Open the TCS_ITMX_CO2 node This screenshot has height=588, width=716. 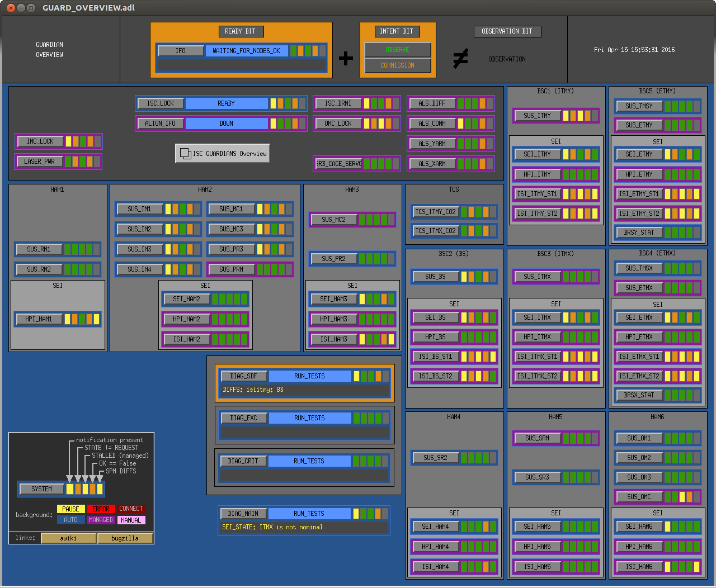436,231
